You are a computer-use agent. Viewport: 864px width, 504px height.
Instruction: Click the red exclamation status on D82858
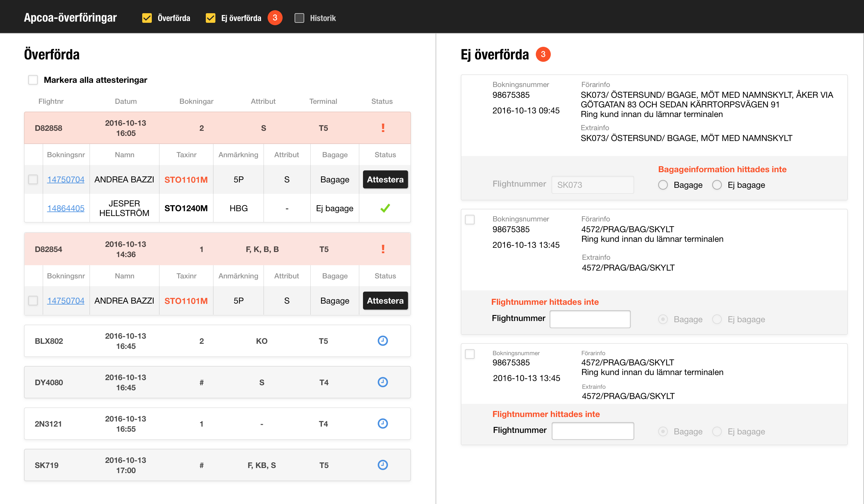(383, 128)
